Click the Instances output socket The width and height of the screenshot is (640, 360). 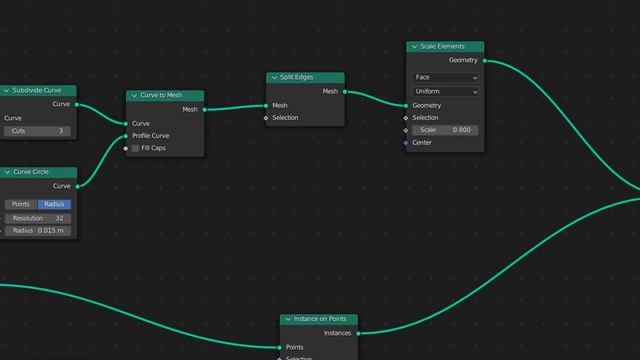[x=358, y=333]
